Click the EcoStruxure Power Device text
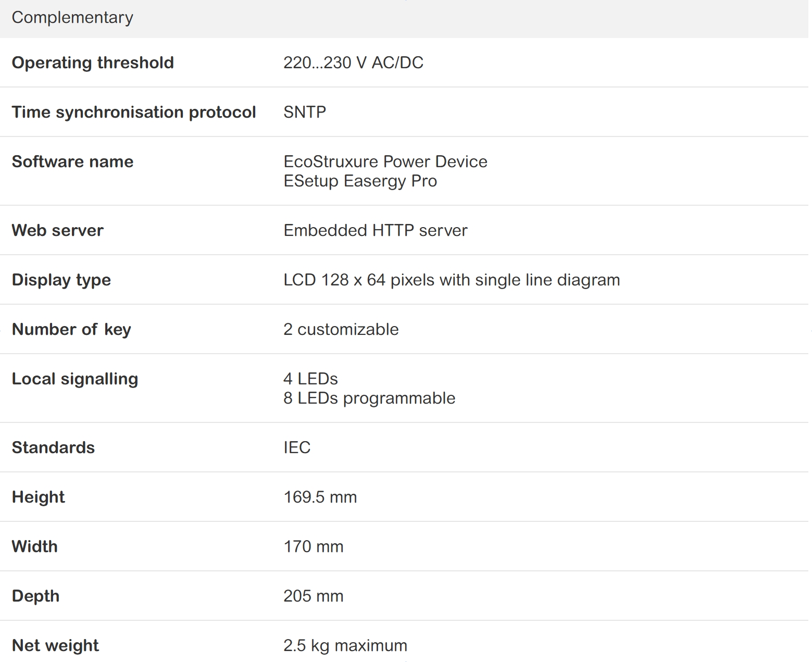This screenshot has width=812, height=662. point(385,161)
